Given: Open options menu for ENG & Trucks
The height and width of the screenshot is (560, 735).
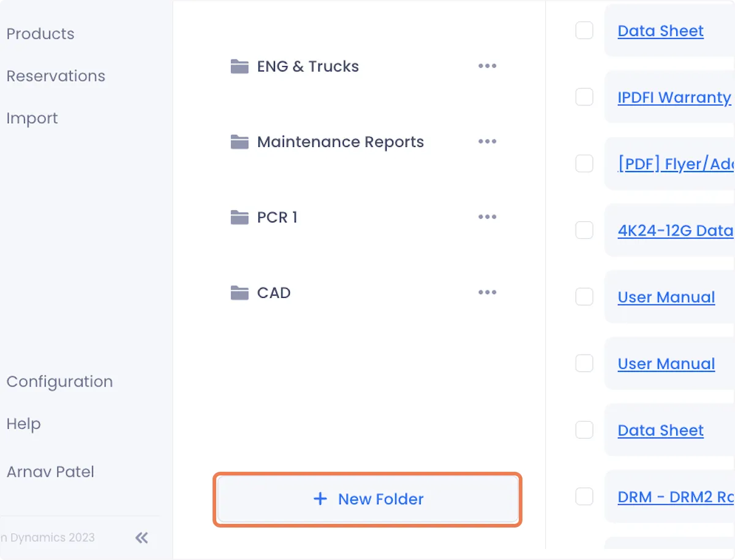Looking at the screenshot, I should click(x=488, y=66).
